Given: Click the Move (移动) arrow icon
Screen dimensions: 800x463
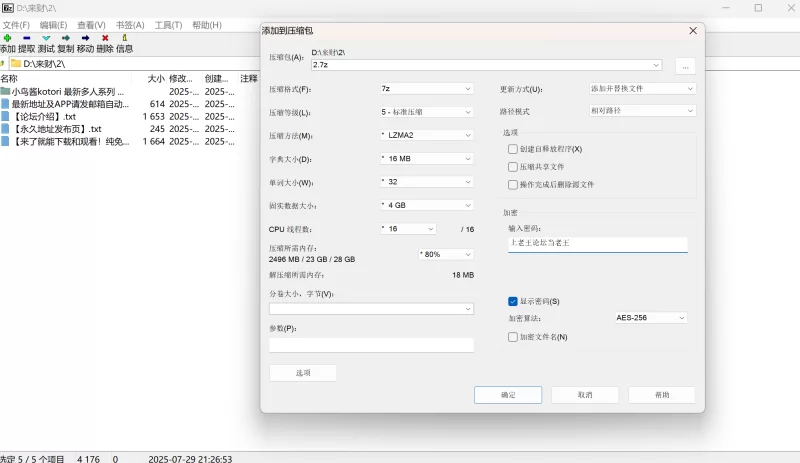Looking at the screenshot, I should pos(85,38).
